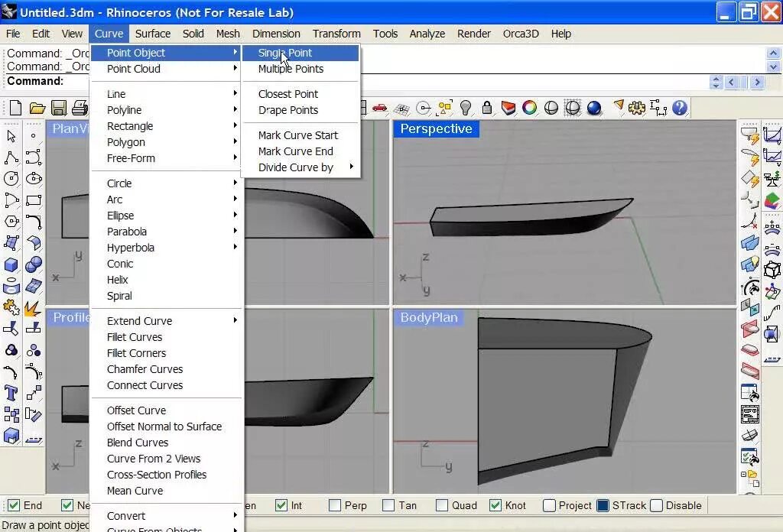This screenshot has width=783, height=532.
Task: Open the Surface menu
Action: pyautogui.click(x=153, y=34)
